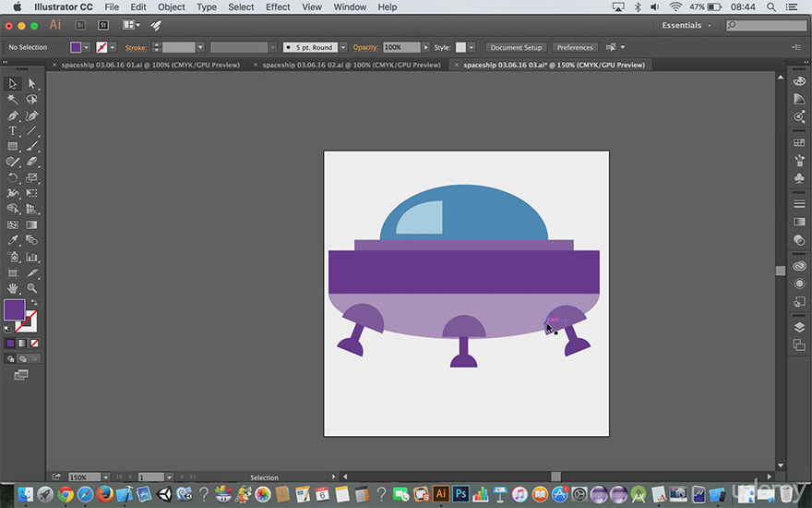This screenshot has height=508, width=812.
Task: Select the Rotate tool
Action: click(x=12, y=177)
